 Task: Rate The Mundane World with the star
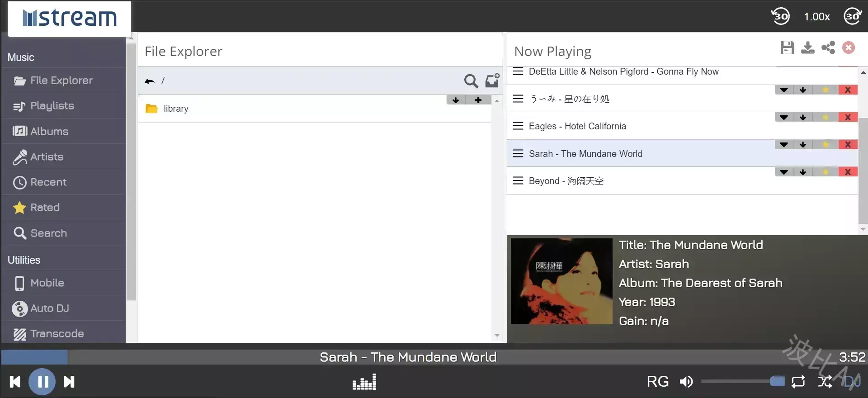[826, 145]
